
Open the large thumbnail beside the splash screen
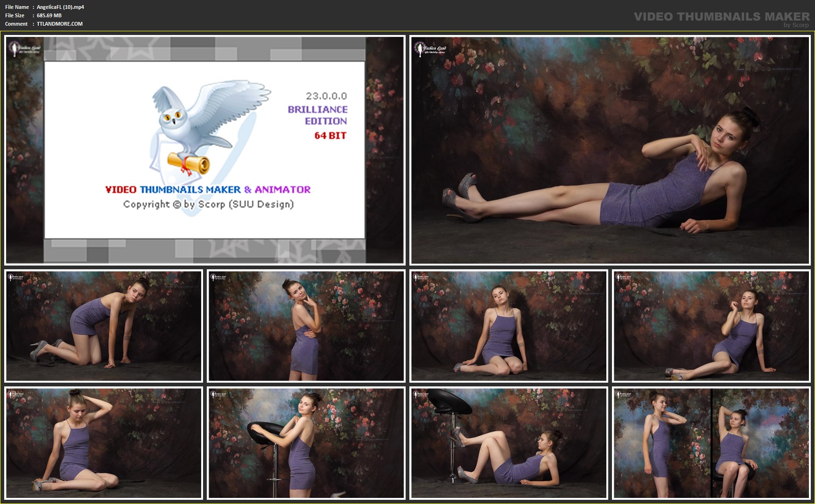[610, 150]
